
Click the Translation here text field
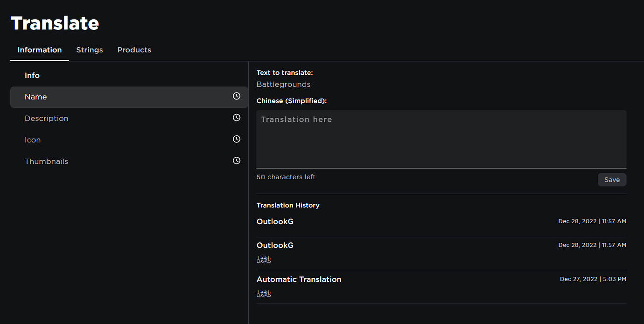tap(441, 139)
